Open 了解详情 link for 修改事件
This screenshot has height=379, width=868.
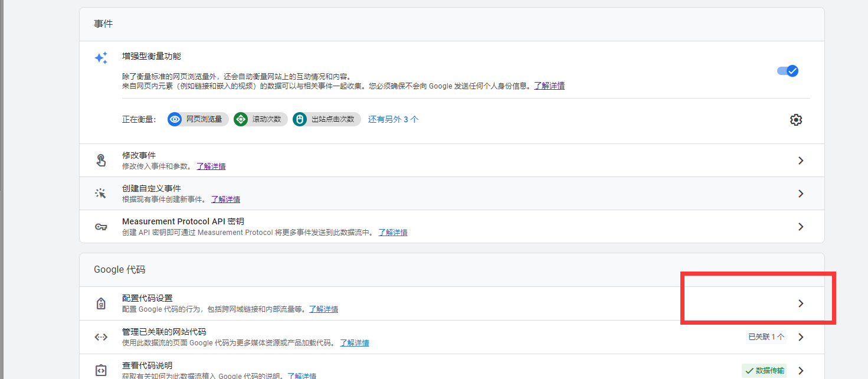(x=211, y=166)
